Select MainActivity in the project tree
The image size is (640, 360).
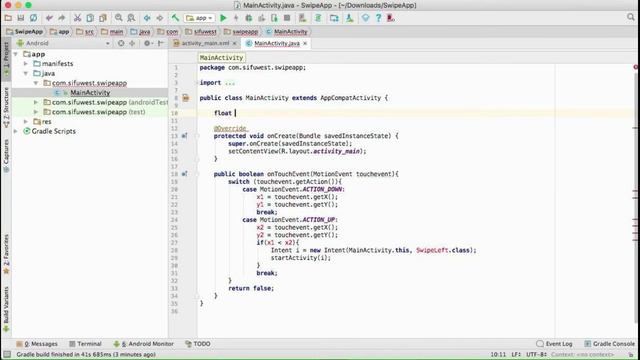pyautogui.click(x=90, y=93)
